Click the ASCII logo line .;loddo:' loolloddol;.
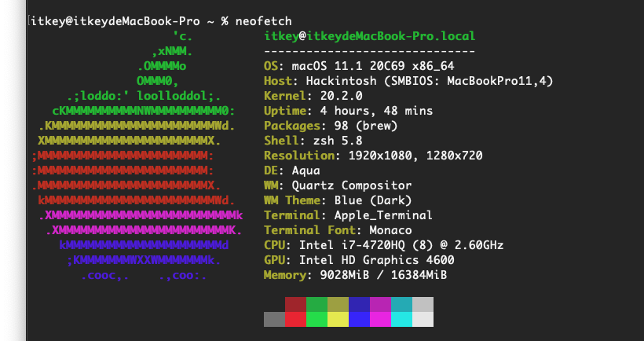The width and height of the screenshot is (644, 341). pyautogui.click(x=145, y=96)
